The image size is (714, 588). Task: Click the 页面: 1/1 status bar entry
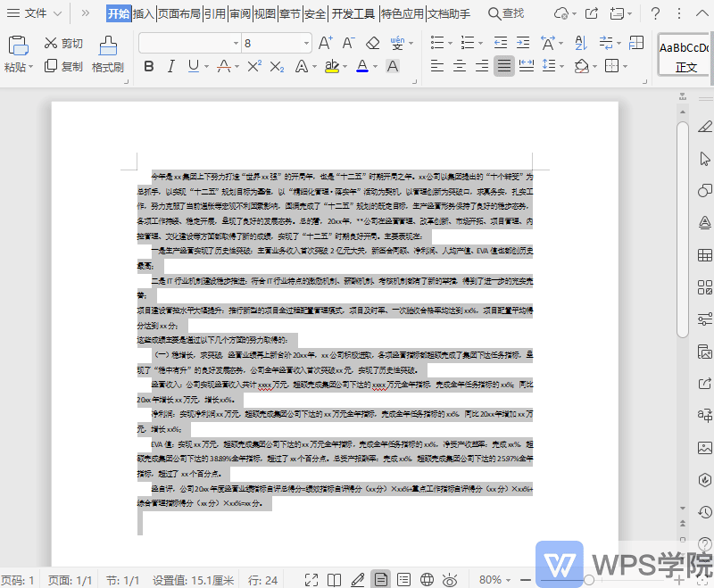71,580
